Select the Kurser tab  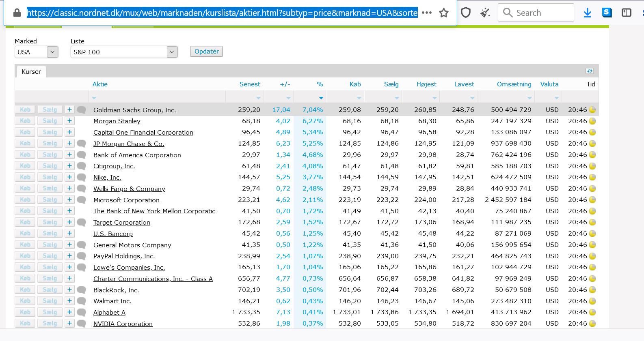pos(31,71)
